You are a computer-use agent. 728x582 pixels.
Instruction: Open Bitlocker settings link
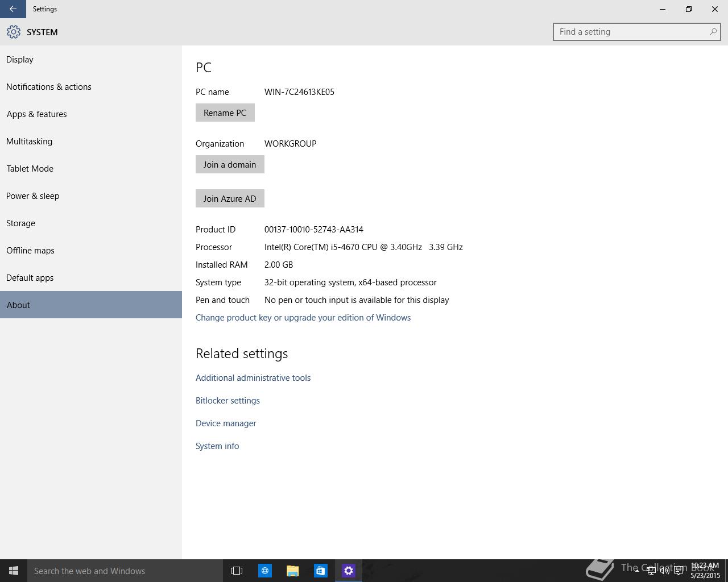[227, 401]
